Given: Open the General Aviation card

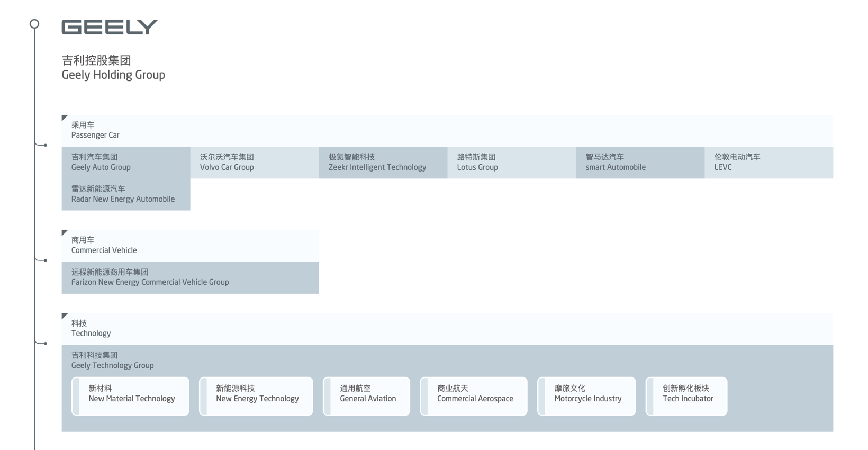Looking at the screenshot, I should click(x=366, y=396).
